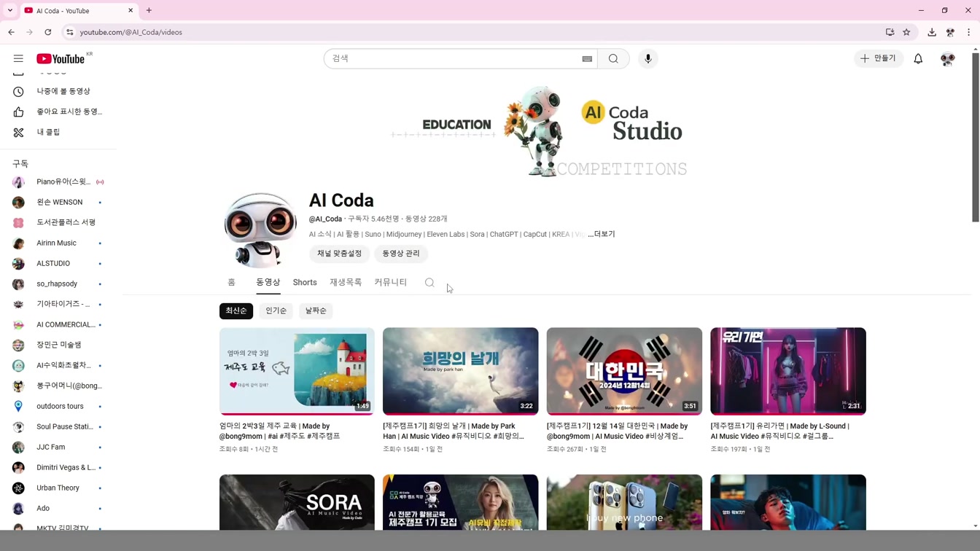
Task: Click the Urban Theory avatar
Action: pyautogui.click(x=18, y=488)
